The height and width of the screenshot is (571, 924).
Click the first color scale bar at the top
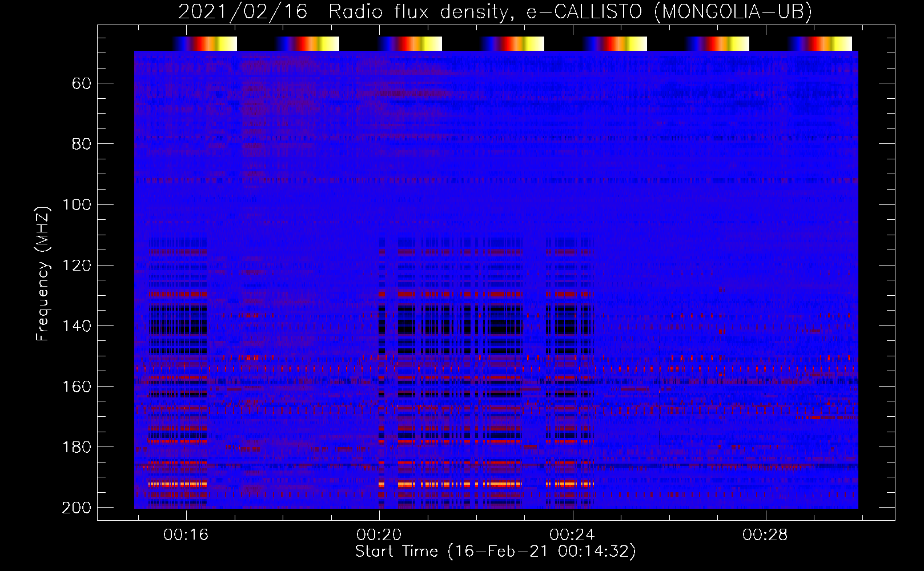pos(204,43)
